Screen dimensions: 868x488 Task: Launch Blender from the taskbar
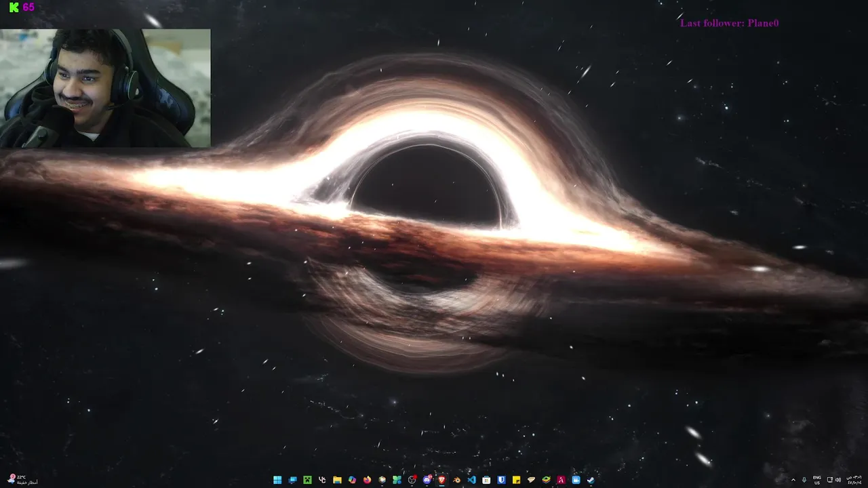pyautogui.click(x=456, y=480)
